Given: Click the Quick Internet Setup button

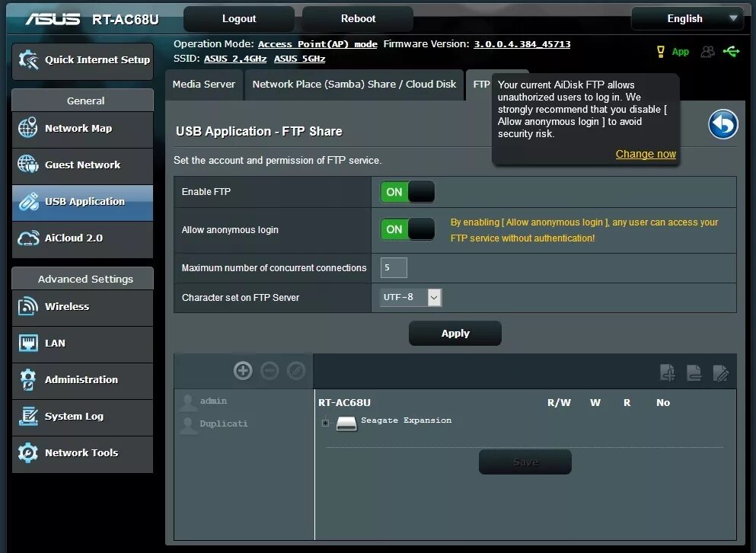Looking at the screenshot, I should click(x=82, y=60).
